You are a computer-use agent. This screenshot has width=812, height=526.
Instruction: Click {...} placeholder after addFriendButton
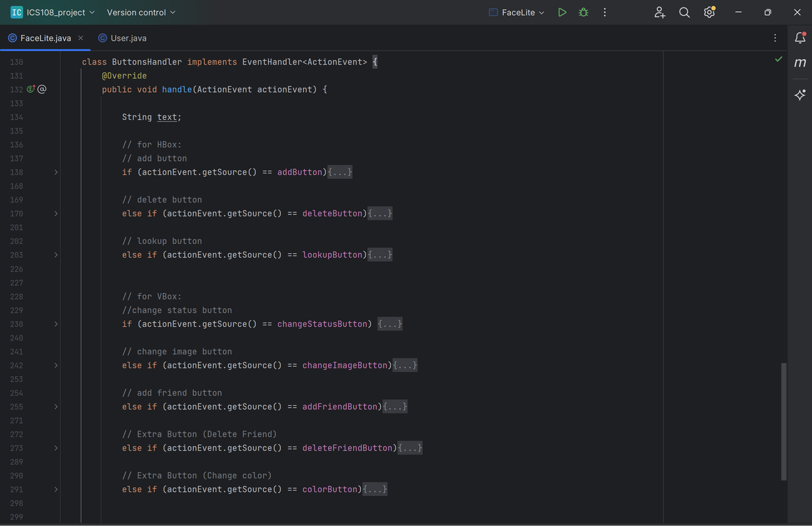[x=395, y=407]
